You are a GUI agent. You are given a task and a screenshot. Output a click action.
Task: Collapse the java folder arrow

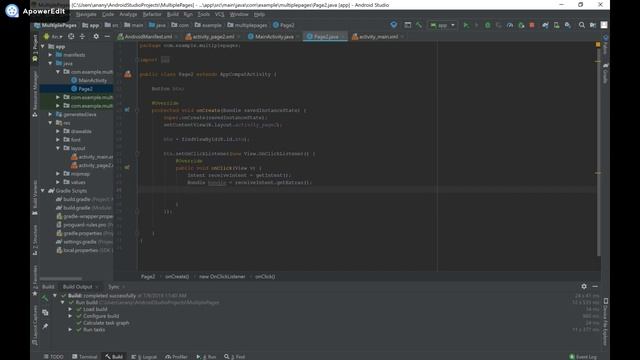50,63
